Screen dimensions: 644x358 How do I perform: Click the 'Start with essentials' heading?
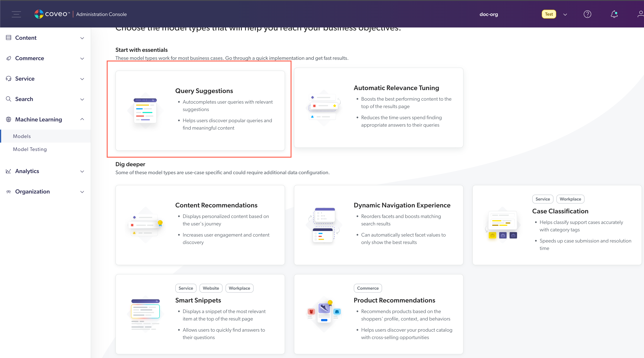click(x=141, y=50)
